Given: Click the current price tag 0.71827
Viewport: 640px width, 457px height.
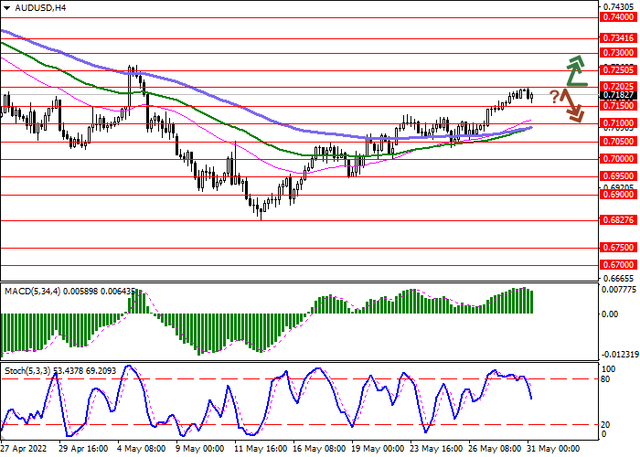Looking at the screenshot, I should 620,96.
